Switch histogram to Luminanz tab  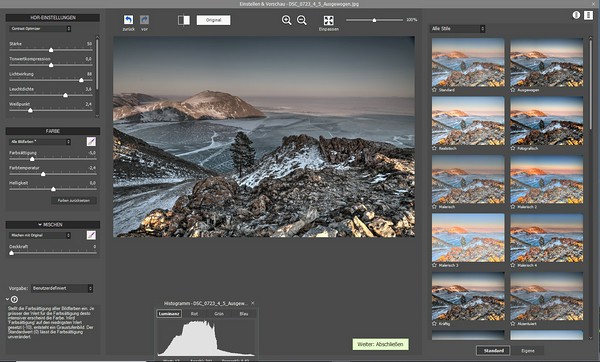(x=169, y=314)
